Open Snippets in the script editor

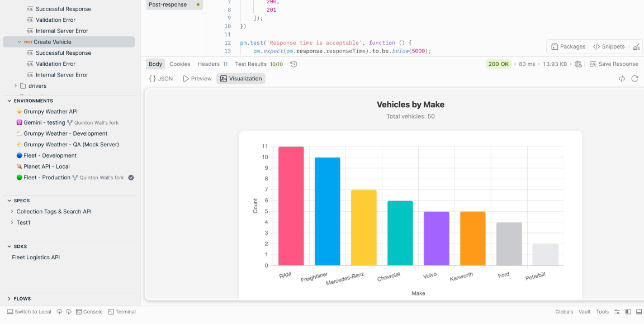pyautogui.click(x=609, y=47)
